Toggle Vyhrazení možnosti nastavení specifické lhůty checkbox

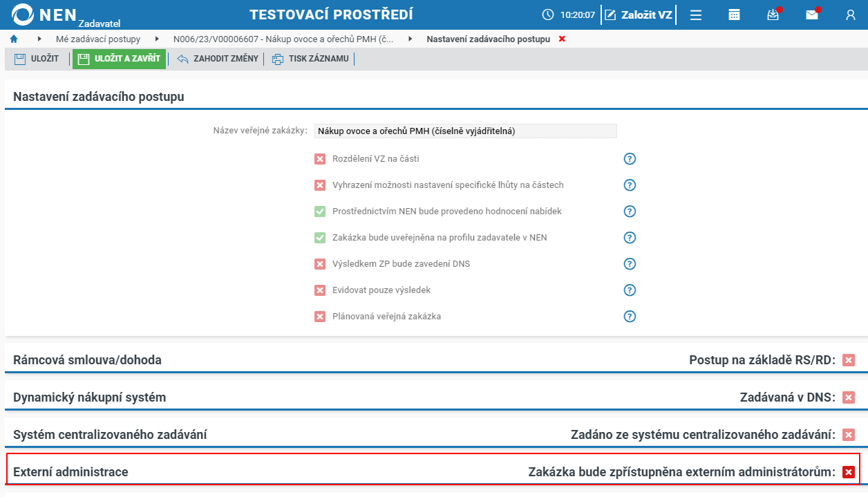pos(320,185)
